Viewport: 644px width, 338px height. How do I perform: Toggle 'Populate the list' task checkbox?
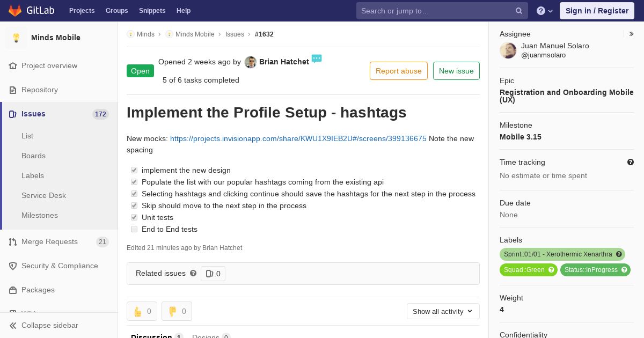coord(134,182)
